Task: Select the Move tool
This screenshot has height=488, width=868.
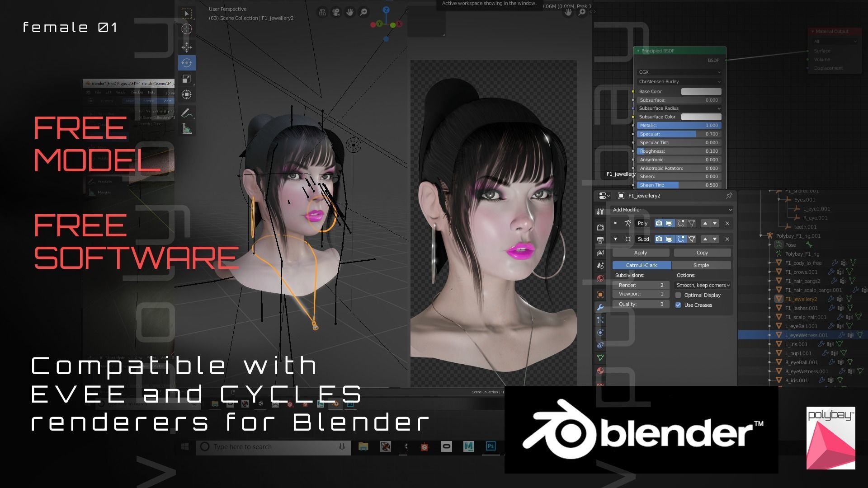Action: [186, 47]
